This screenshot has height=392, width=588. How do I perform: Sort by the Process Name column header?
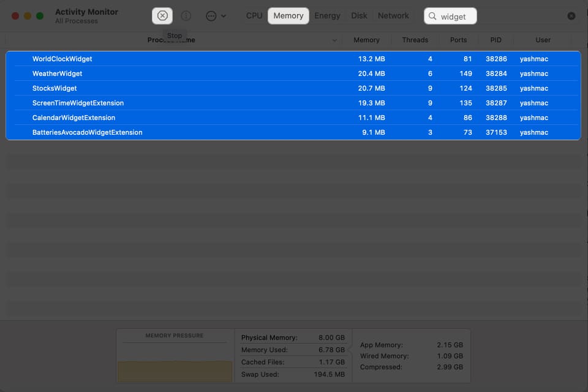tap(171, 40)
